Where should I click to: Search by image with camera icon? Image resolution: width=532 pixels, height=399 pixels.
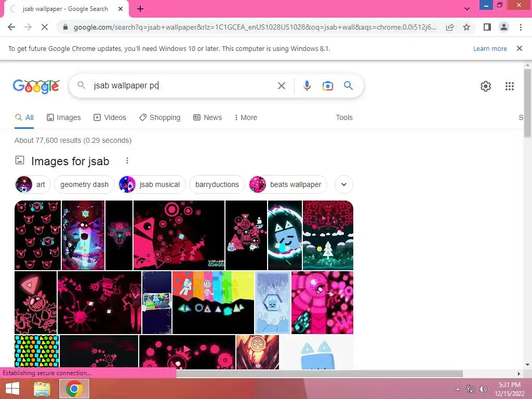(x=327, y=86)
